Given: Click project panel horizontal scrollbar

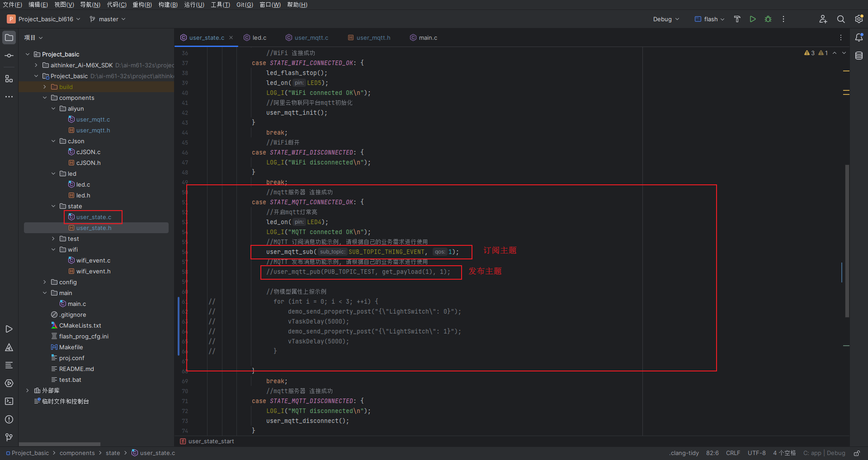Looking at the screenshot, I should [x=60, y=444].
